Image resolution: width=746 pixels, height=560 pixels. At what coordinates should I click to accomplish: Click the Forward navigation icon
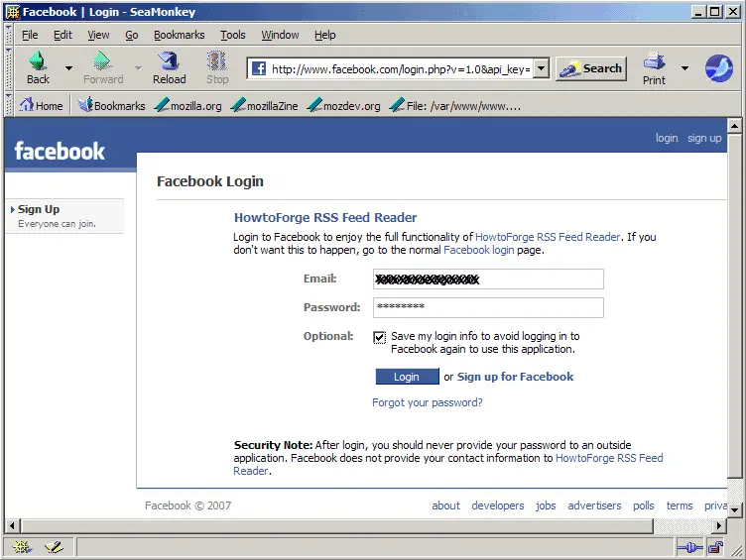point(102,60)
